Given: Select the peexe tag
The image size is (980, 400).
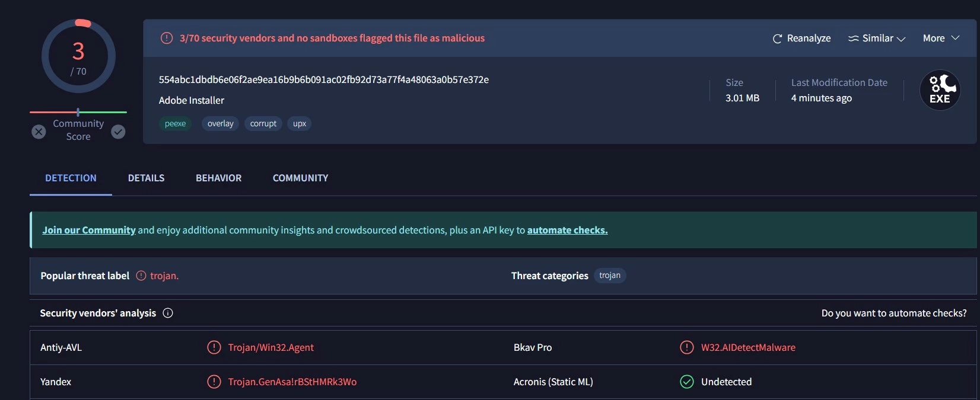Looking at the screenshot, I should coord(175,123).
